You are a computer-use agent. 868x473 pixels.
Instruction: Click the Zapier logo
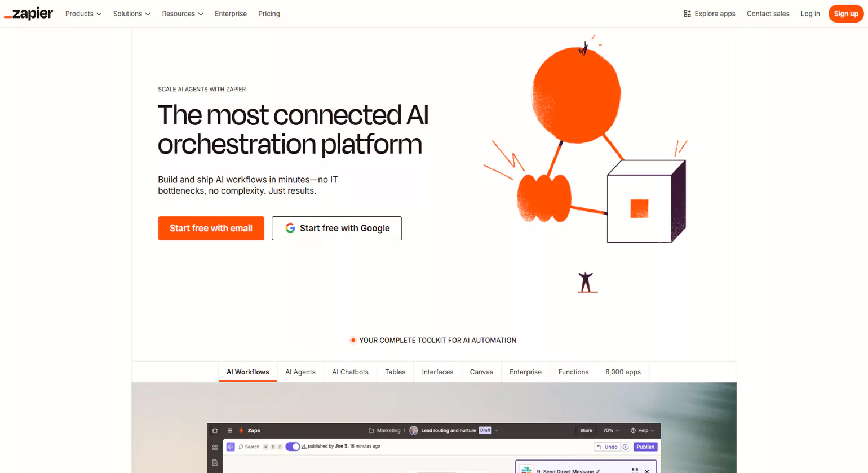(29, 14)
